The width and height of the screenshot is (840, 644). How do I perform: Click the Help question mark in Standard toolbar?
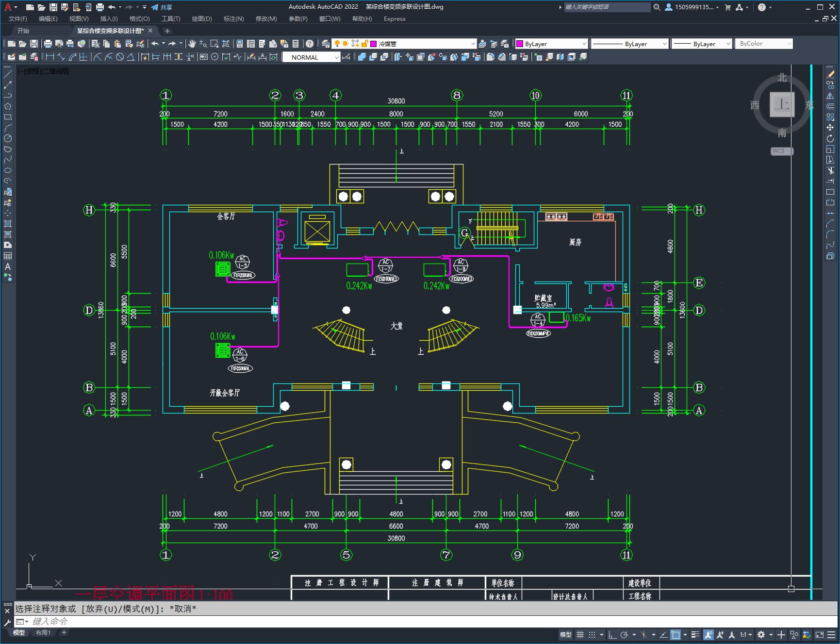[x=310, y=44]
